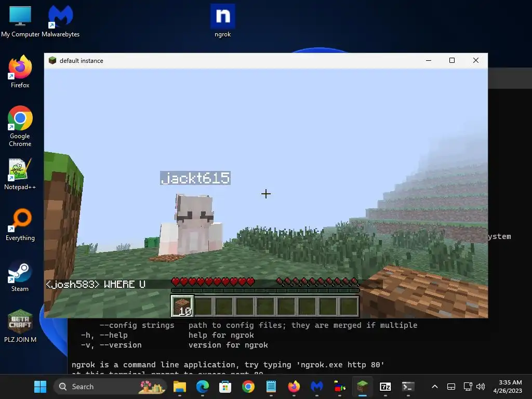Open volume control tray icon

pos(481,387)
